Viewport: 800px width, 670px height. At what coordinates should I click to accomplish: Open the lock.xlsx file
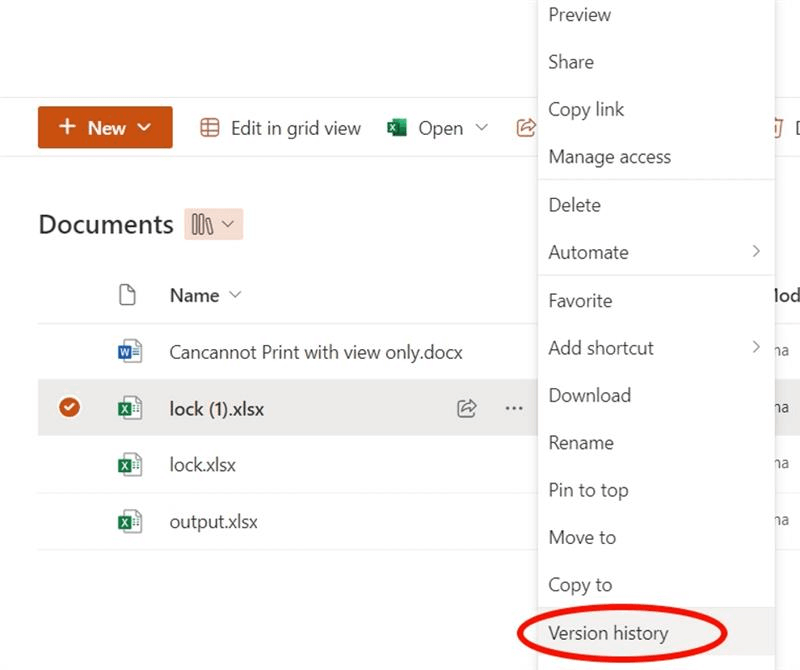point(203,465)
